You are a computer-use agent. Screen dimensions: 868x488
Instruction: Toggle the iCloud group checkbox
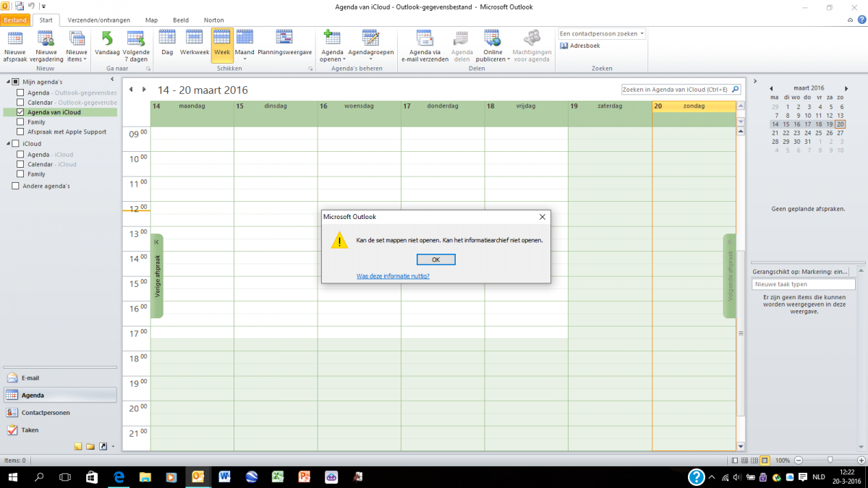pos(16,143)
